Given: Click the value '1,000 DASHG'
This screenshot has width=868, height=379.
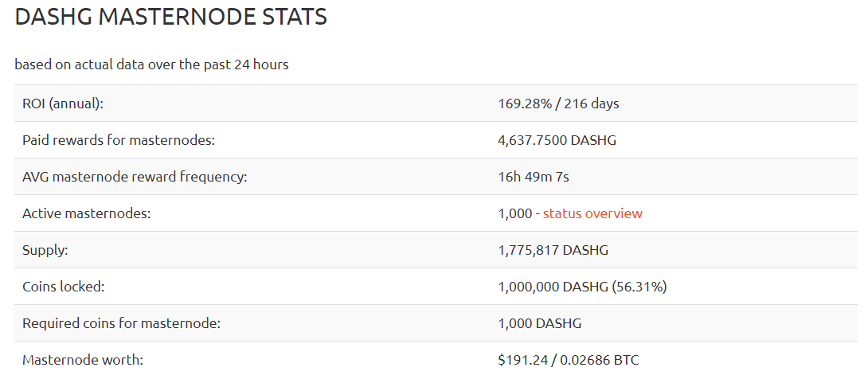Looking at the screenshot, I should coord(540,324).
